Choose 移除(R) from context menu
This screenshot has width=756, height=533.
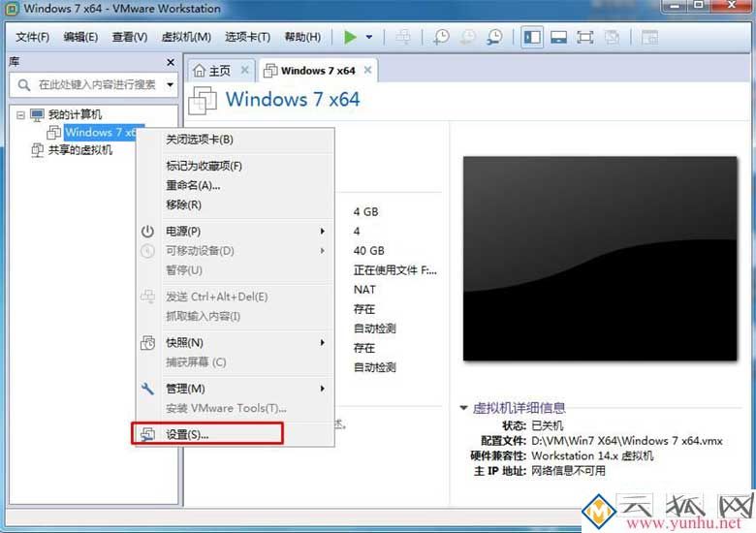click(x=236, y=204)
